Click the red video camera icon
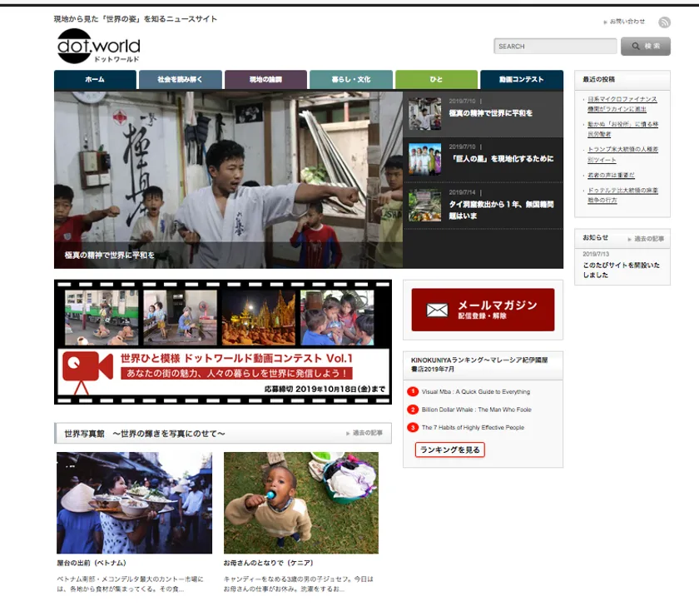Viewport: 699px width, 616px height. [87, 371]
